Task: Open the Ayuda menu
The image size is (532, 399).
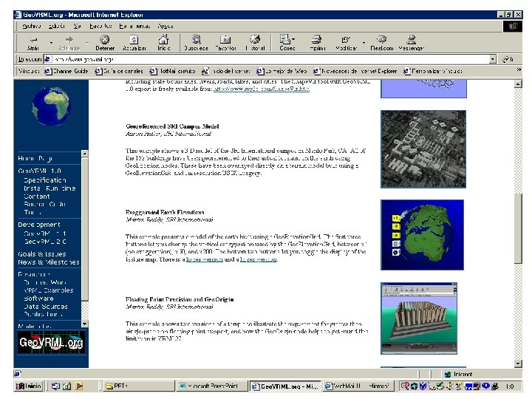Action: pos(166,26)
